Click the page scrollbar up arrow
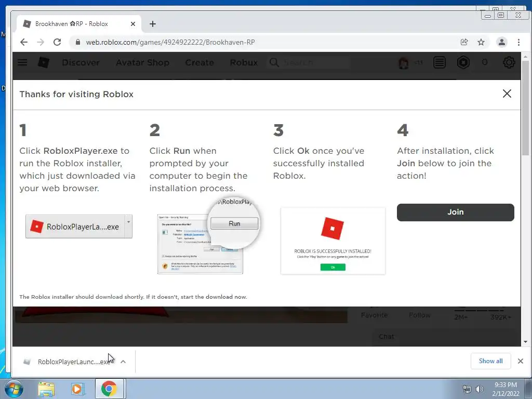Viewport: 532px width, 399px height. pyautogui.click(x=526, y=57)
